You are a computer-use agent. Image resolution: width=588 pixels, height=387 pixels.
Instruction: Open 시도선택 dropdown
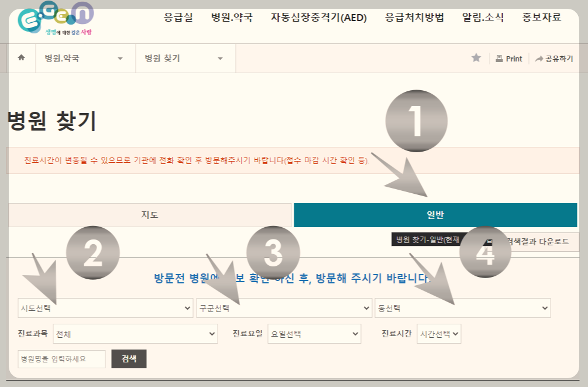[x=105, y=308]
